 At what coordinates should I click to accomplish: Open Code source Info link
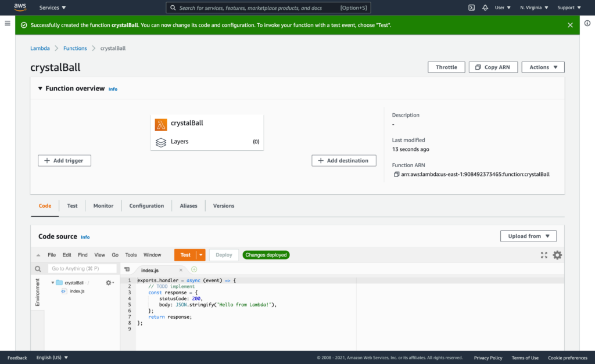coord(85,237)
